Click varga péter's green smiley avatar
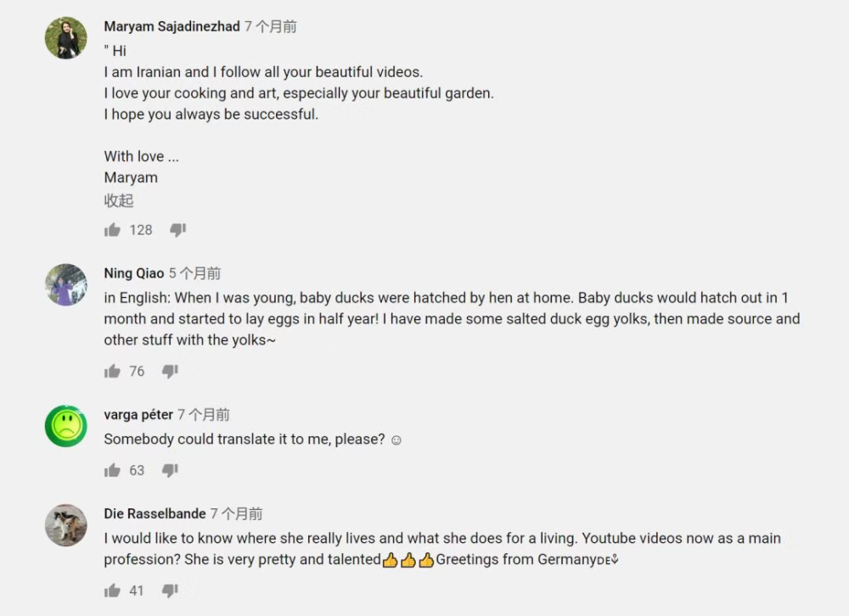The width and height of the screenshot is (849, 616). click(65, 426)
